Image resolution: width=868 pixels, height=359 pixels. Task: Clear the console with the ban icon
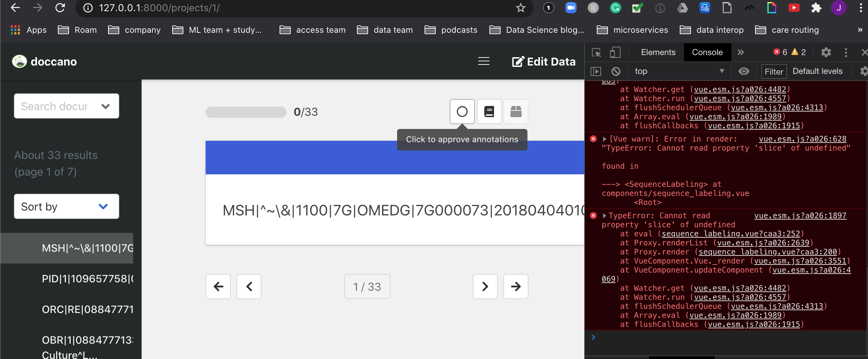(x=616, y=71)
